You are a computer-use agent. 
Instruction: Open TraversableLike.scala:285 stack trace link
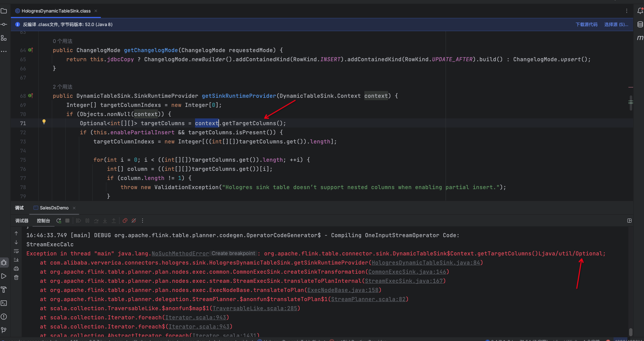(x=255, y=308)
